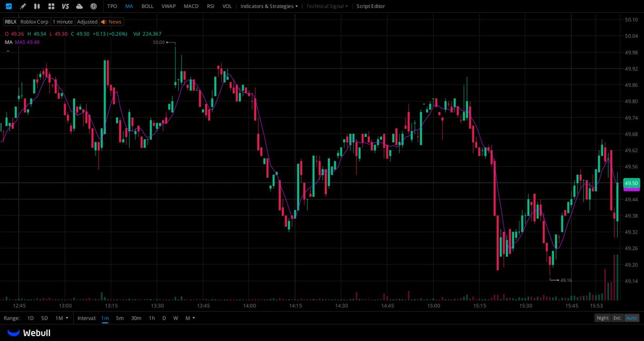Toggle the TPO indicator
This screenshot has width=644, height=341.
[112, 6]
